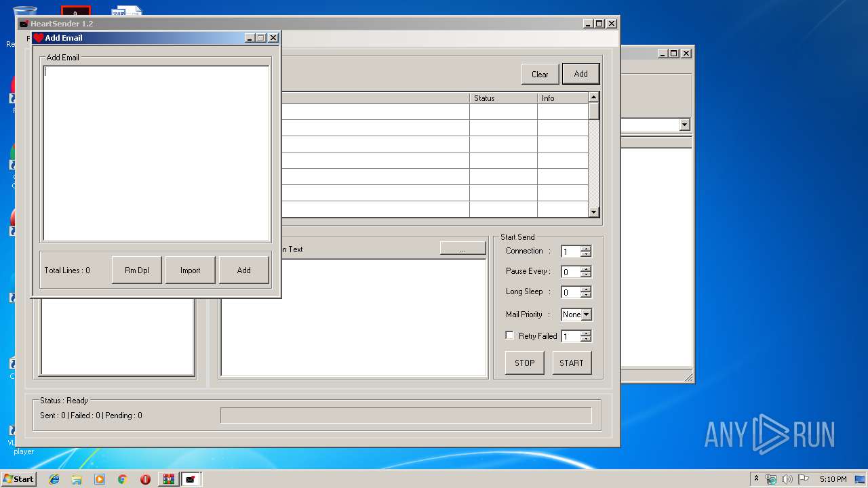This screenshot has height=488, width=868.
Task: Click the volume speaker tray icon
Action: tap(787, 479)
